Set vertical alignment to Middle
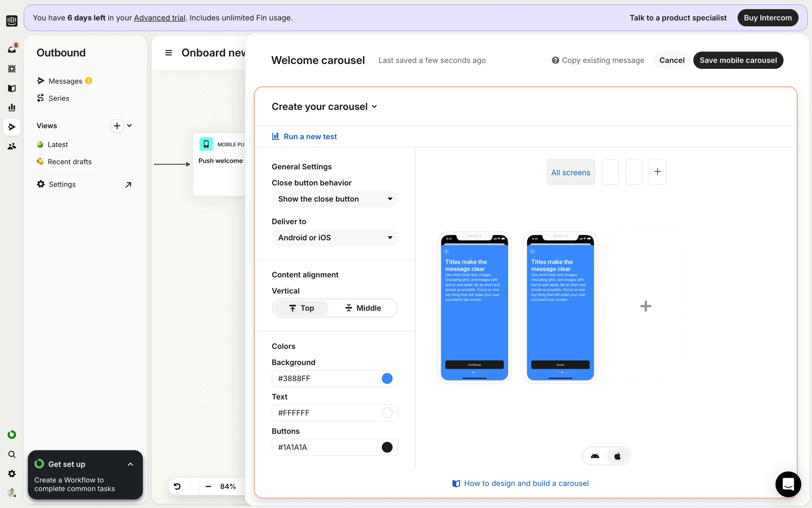812x508 pixels. [x=363, y=308]
